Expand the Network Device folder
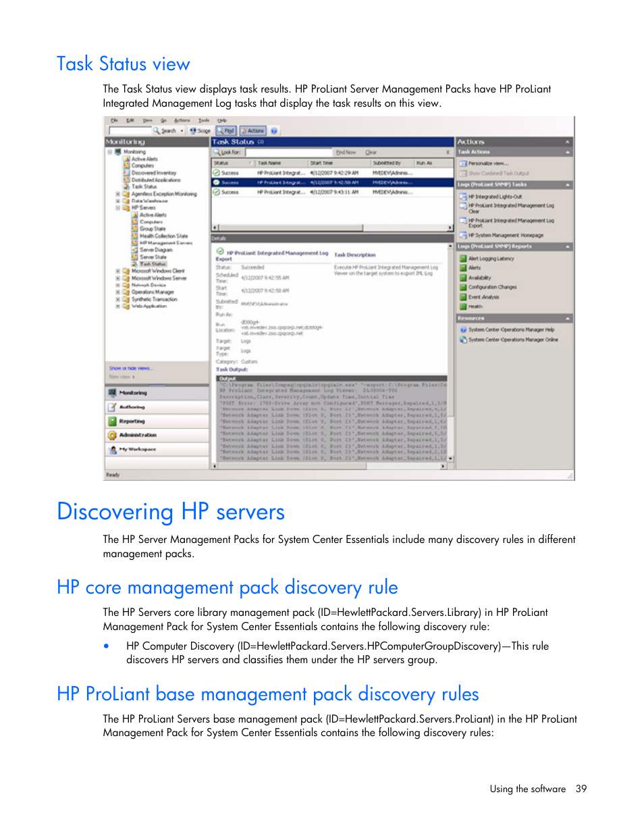 (117, 285)
